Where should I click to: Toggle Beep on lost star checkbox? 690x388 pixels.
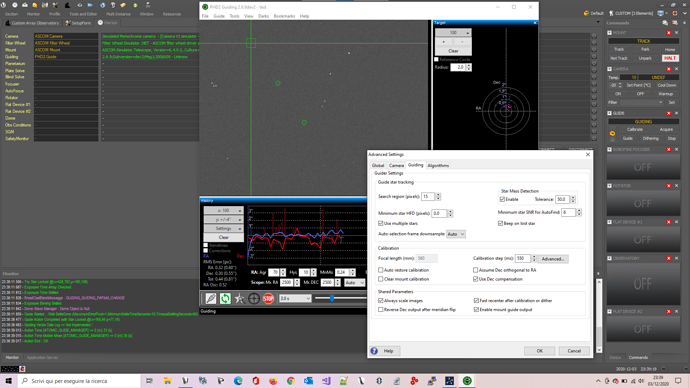click(500, 223)
